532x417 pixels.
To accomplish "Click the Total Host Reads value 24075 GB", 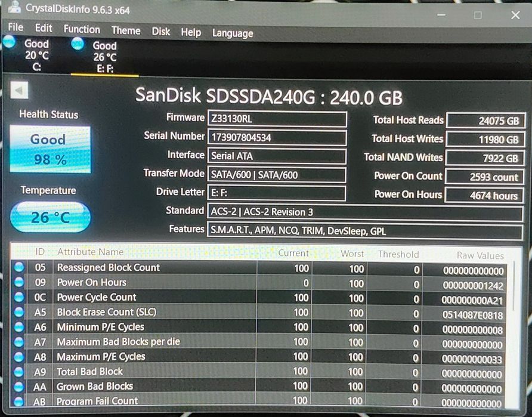I will (x=486, y=121).
